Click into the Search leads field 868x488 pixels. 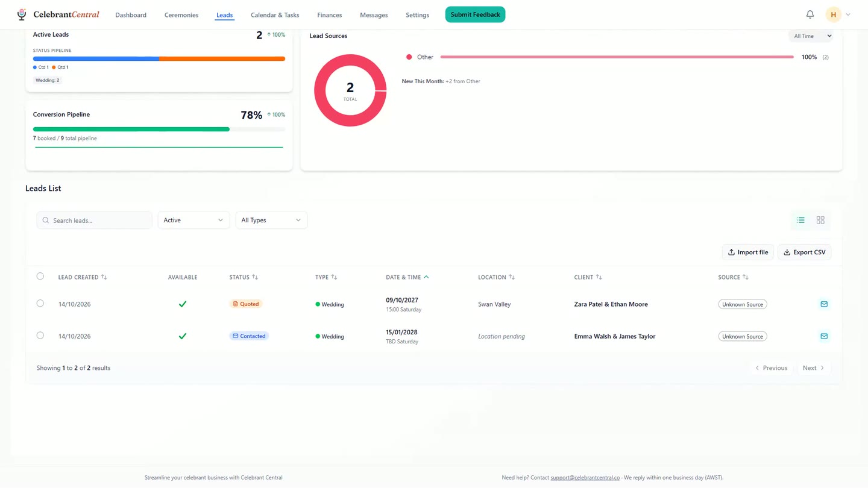click(x=95, y=221)
